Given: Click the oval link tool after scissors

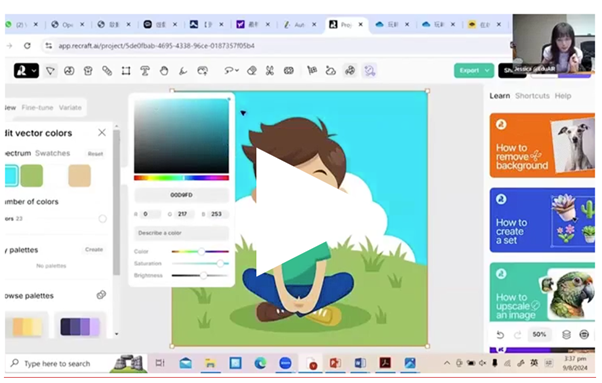Looking at the screenshot, I should (x=289, y=71).
